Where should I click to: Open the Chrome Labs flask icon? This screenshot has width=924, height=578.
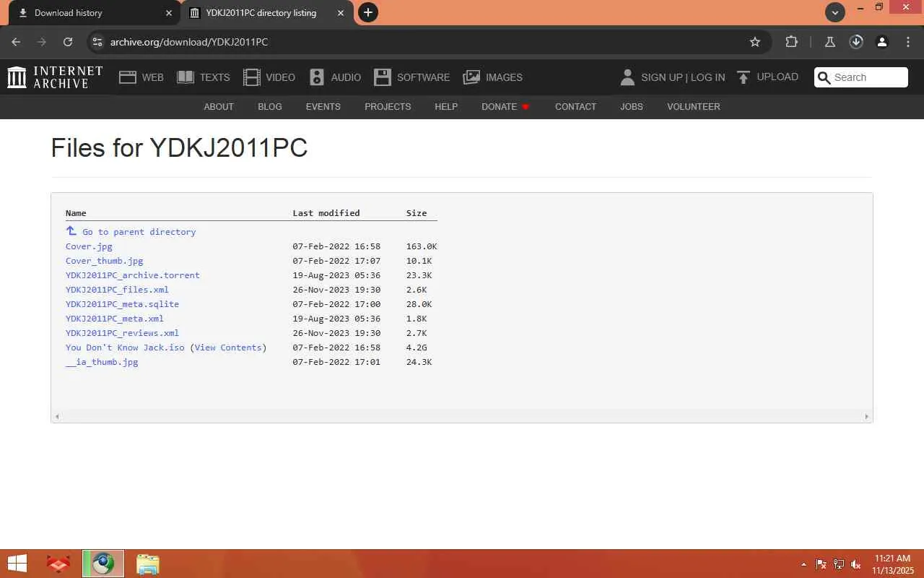coord(830,42)
